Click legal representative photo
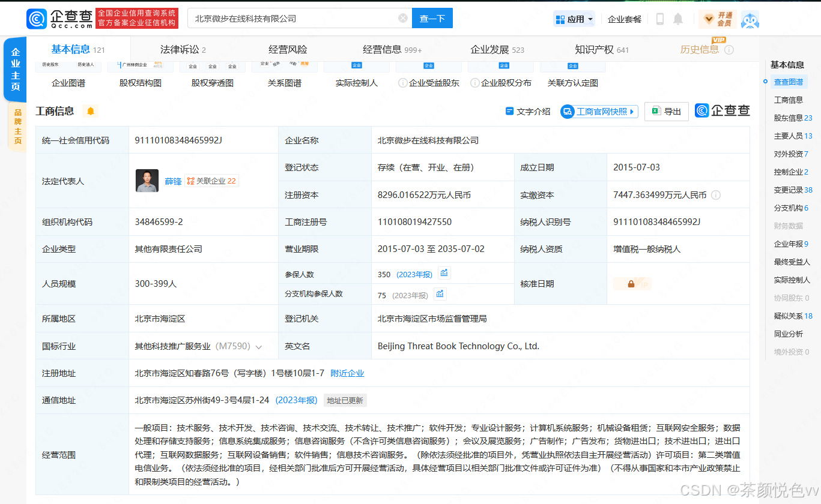The width and height of the screenshot is (821, 504). click(147, 181)
